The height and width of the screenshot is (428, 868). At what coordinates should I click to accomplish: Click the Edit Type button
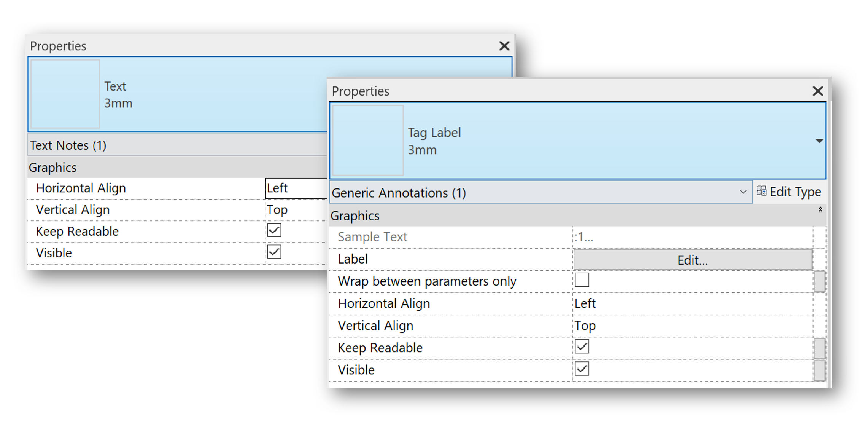coord(789,192)
